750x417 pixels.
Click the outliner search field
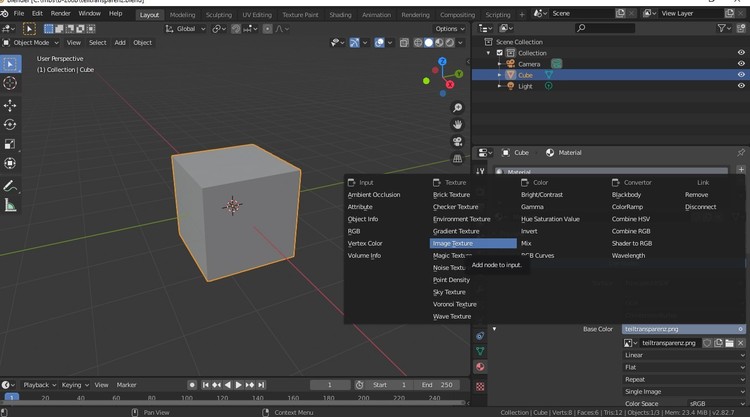[x=604, y=28]
